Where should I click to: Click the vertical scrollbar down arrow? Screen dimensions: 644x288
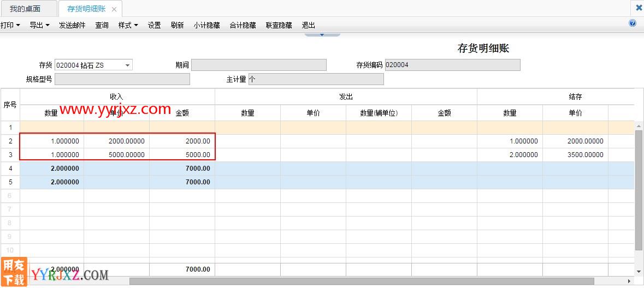coord(639,271)
